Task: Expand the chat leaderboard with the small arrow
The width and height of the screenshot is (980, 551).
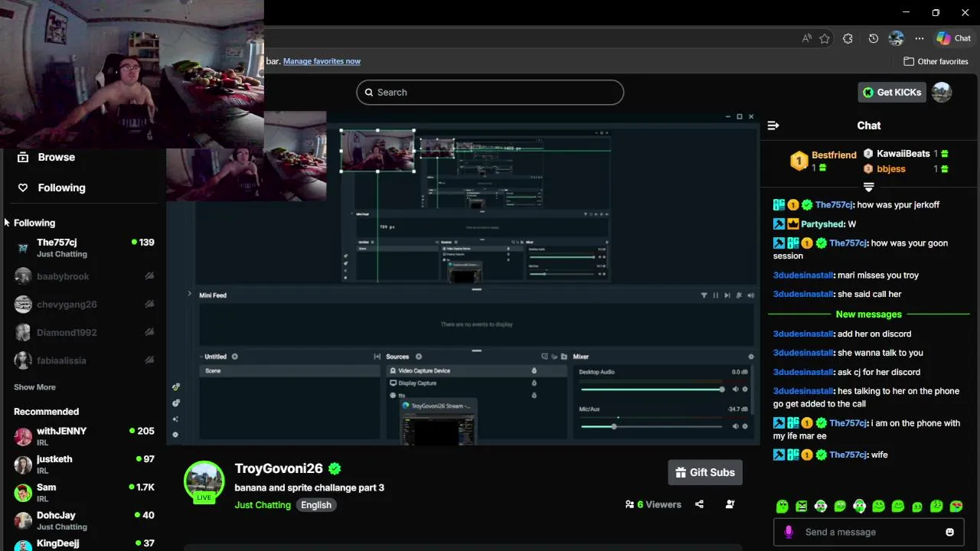Action: (869, 187)
